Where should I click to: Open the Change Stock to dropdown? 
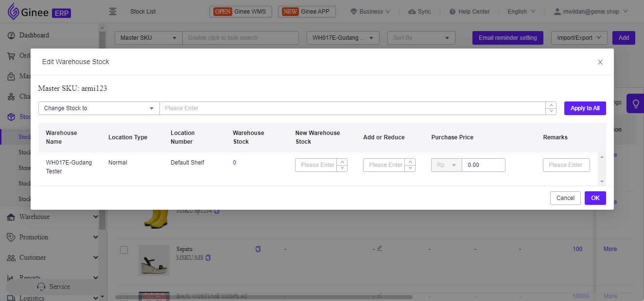point(99,108)
